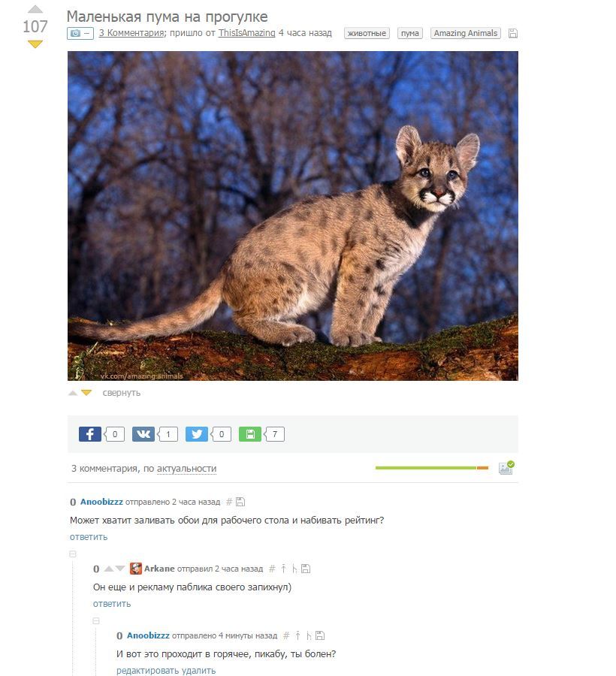616x676 pixels.
Task: Toggle comment images display icon
Action: click(x=506, y=467)
